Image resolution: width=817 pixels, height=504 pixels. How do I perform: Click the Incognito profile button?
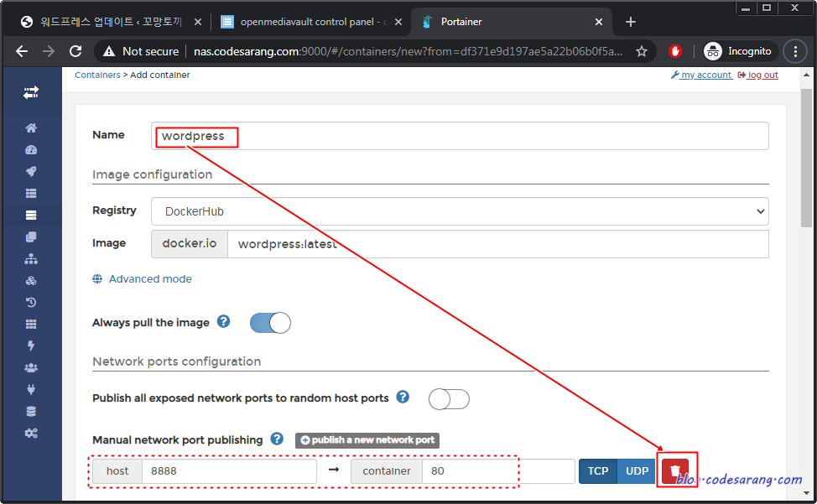739,51
